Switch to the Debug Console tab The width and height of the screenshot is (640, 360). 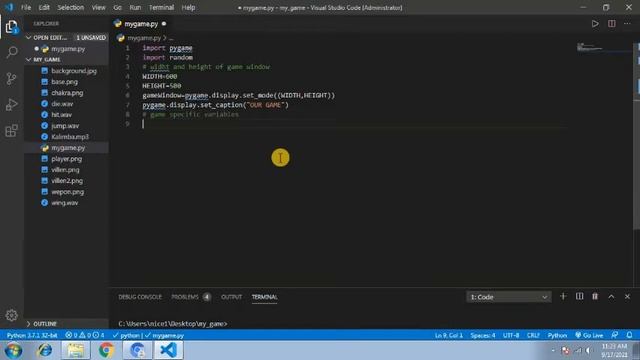tap(140, 297)
